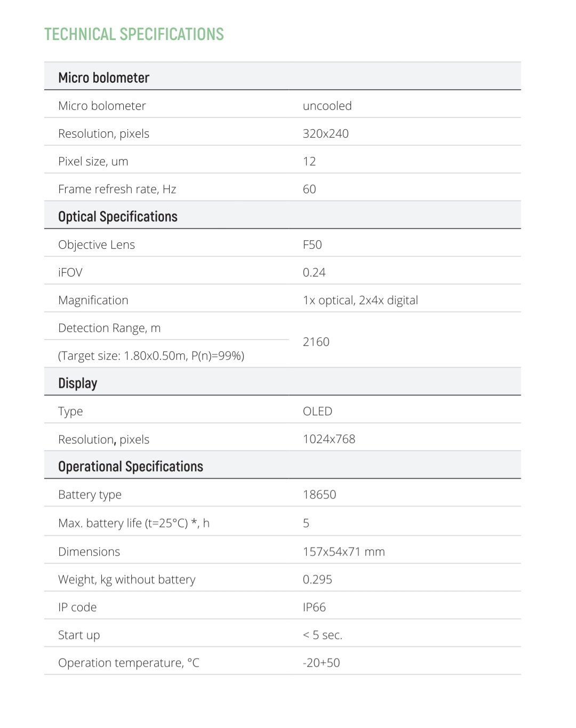576x728 pixels.
Task: Click the Detection Range, m label
Action: coord(109,328)
